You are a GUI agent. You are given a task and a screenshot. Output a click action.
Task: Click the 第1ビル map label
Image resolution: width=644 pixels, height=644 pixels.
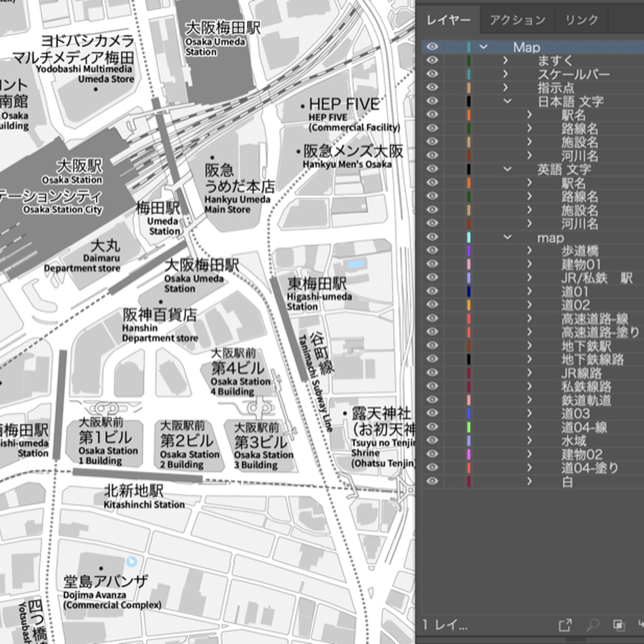tap(105, 437)
